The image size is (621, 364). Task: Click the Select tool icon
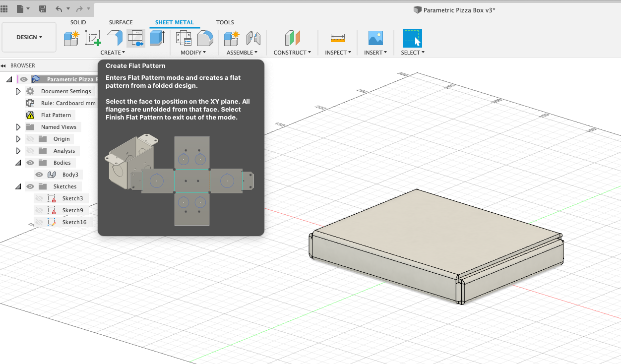[x=413, y=38]
